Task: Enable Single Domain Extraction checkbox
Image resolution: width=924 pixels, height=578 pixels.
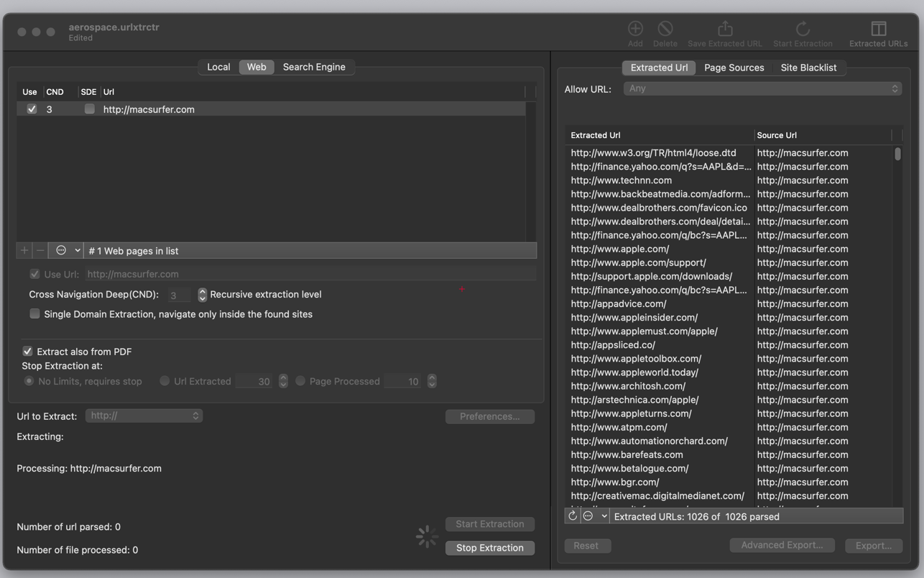Action: pos(34,314)
